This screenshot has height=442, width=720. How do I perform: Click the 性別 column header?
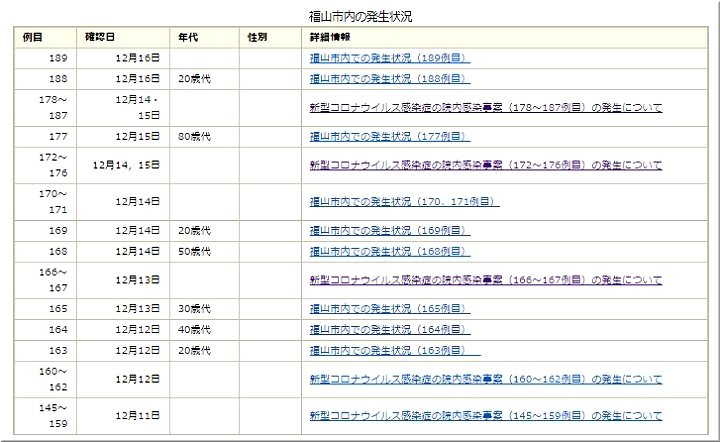tap(257, 36)
